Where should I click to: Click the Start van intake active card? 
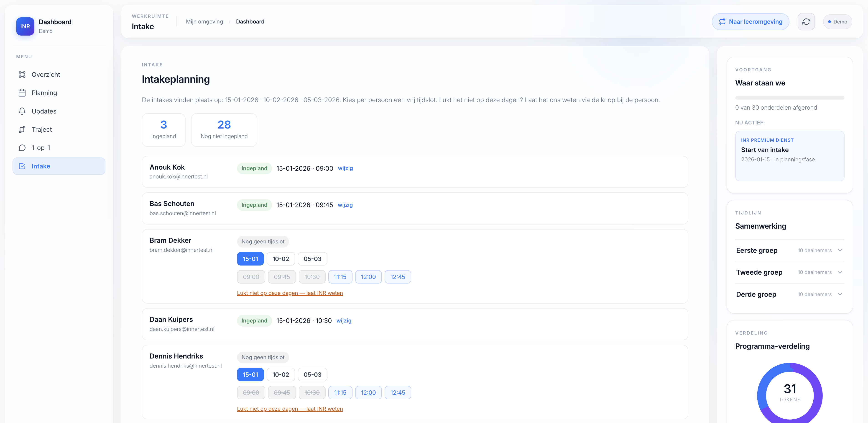[789, 156]
